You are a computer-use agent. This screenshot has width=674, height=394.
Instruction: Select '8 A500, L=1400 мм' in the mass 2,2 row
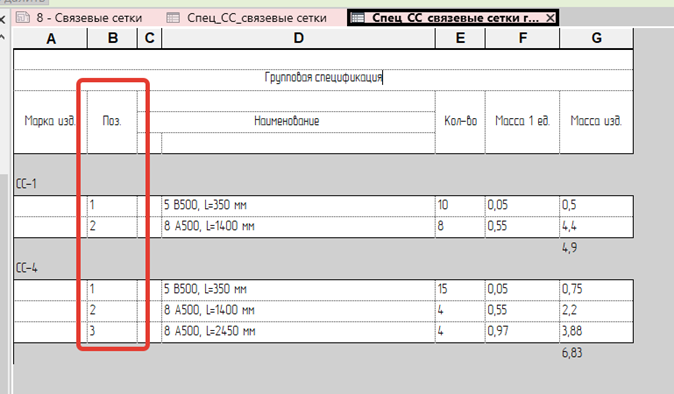298,311
